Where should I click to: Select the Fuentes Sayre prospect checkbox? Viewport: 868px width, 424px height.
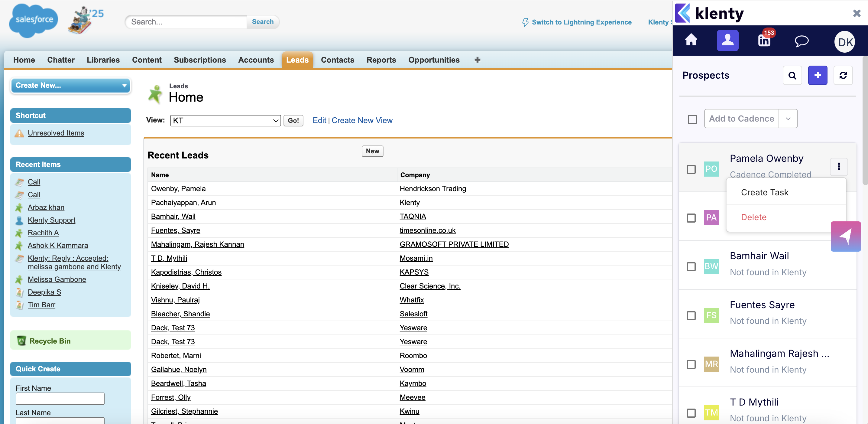click(691, 315)
